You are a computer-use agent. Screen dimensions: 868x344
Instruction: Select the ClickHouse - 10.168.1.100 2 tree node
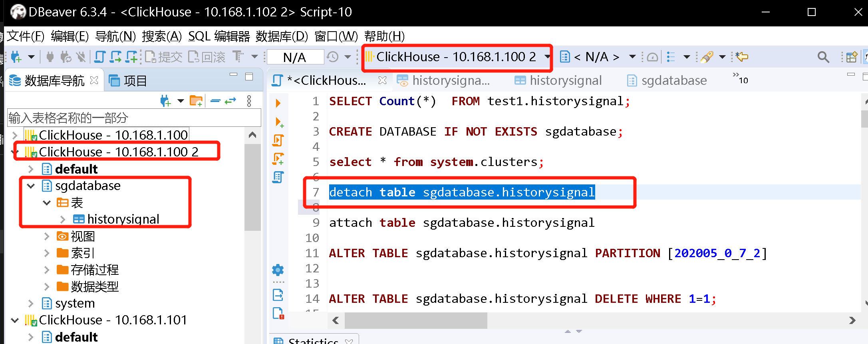119,152
